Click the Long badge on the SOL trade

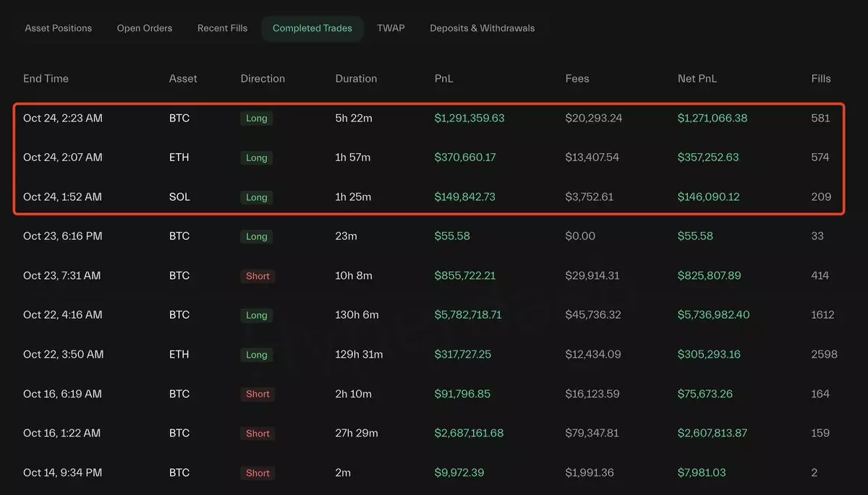coord(257,197)
